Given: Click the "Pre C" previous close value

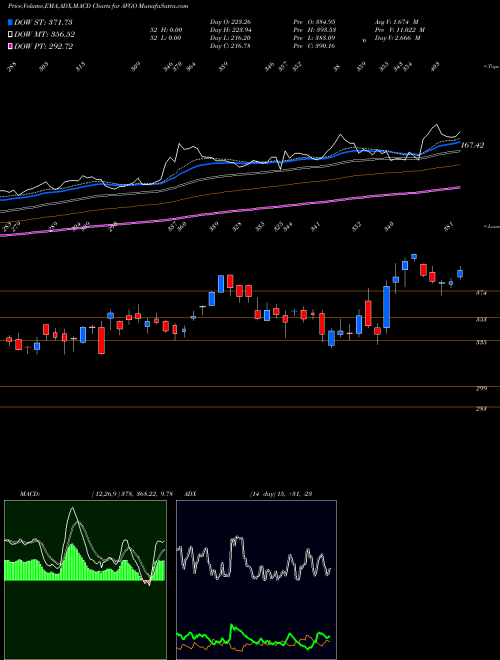Looking at the screenshot, I should click(314, 46).
